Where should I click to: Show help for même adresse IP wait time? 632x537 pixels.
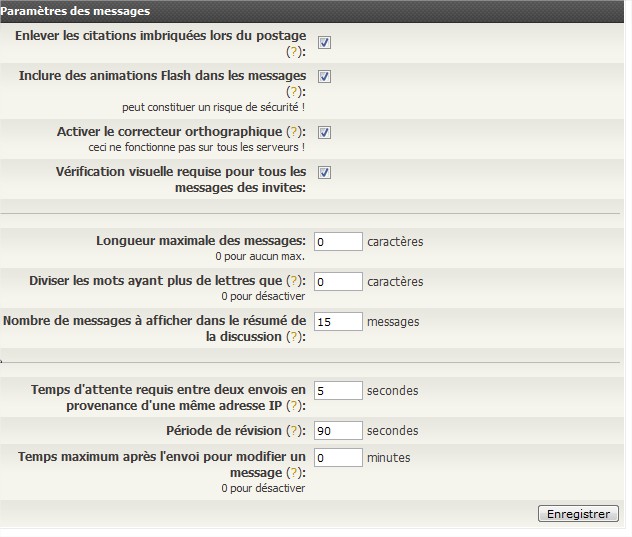(x=294, y=406)
